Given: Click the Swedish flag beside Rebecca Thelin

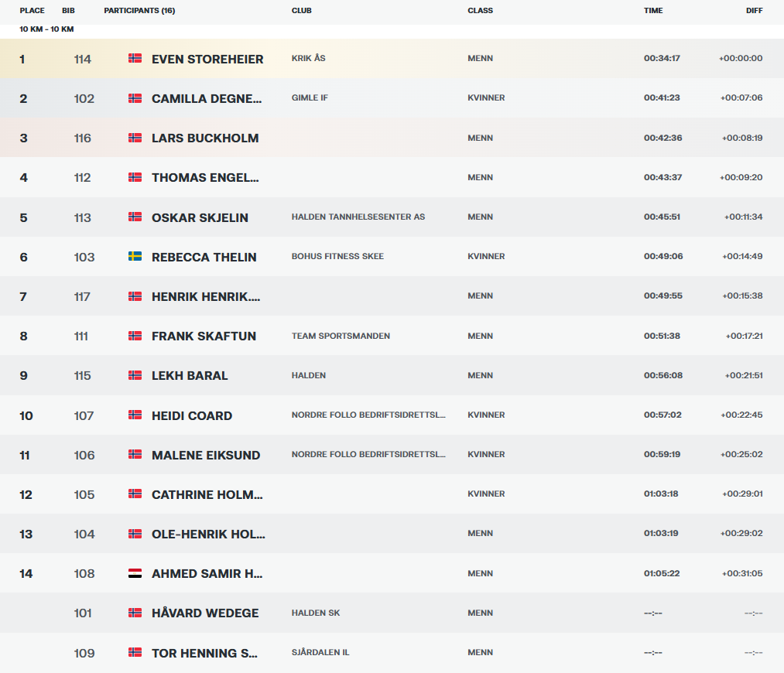Looking at the screenshot, I should coord(135,257).
